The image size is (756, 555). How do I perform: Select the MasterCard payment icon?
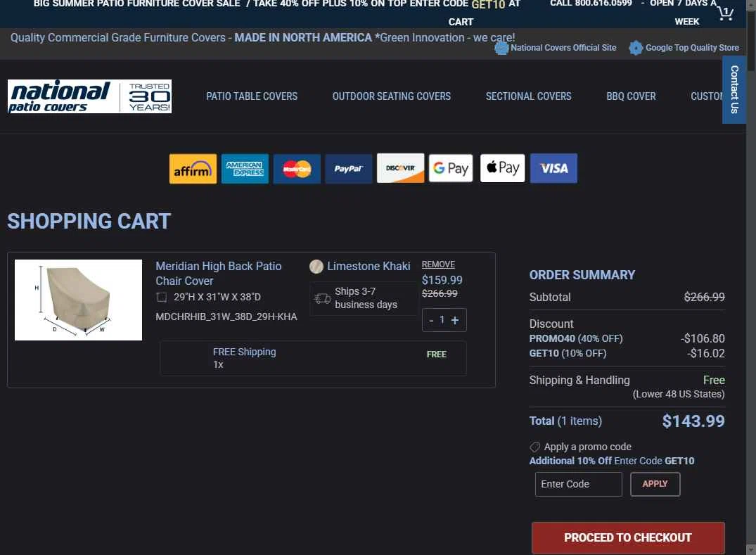click(297, 169)
